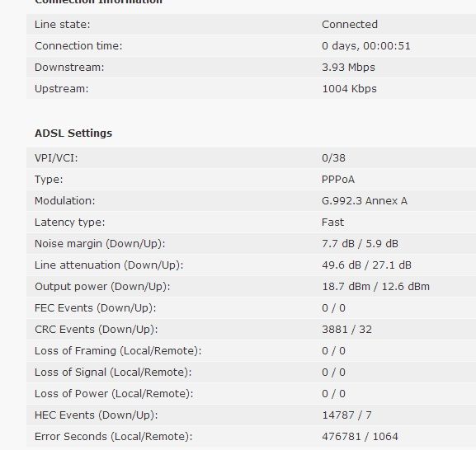Click the Downstream 3.93 Mbps value
Screen dimensions: 476x450
click(x=348, y=67)
